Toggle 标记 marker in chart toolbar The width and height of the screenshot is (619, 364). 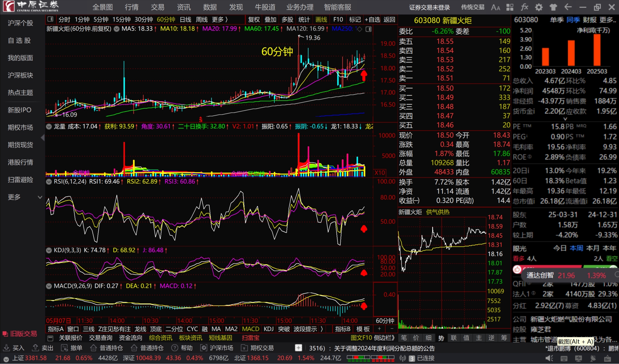point(355,19)
